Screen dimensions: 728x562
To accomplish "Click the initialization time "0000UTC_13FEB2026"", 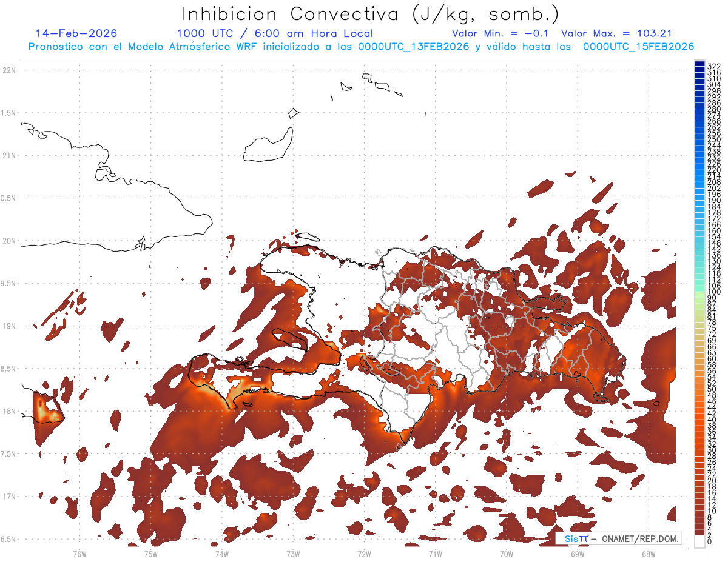I will (x=414, y=47).
